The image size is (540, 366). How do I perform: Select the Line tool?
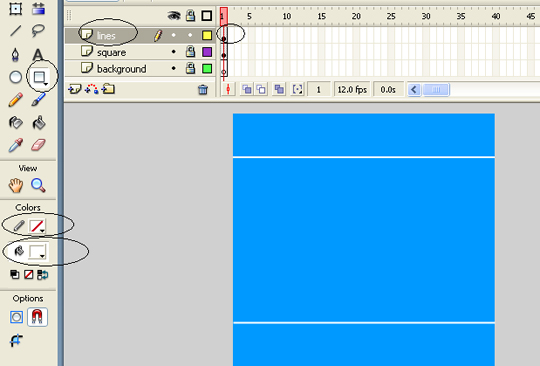(x=15, y=31)
